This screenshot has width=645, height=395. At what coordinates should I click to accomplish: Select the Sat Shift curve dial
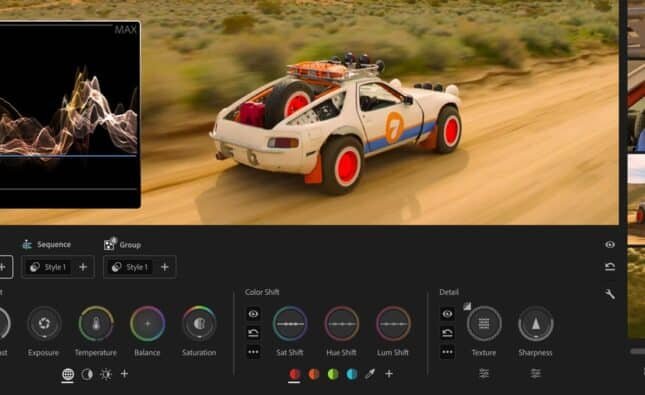(290, 323)
